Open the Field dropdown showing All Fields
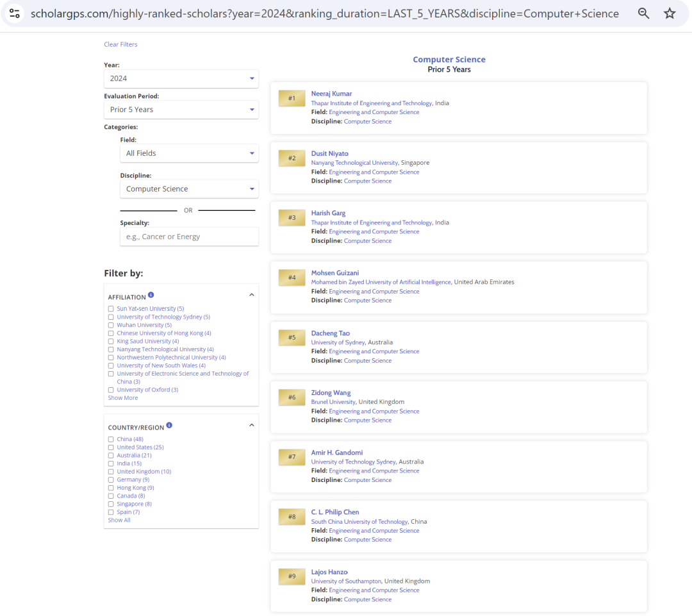Viewport: 692px width, 616px height. pos(189,153)
